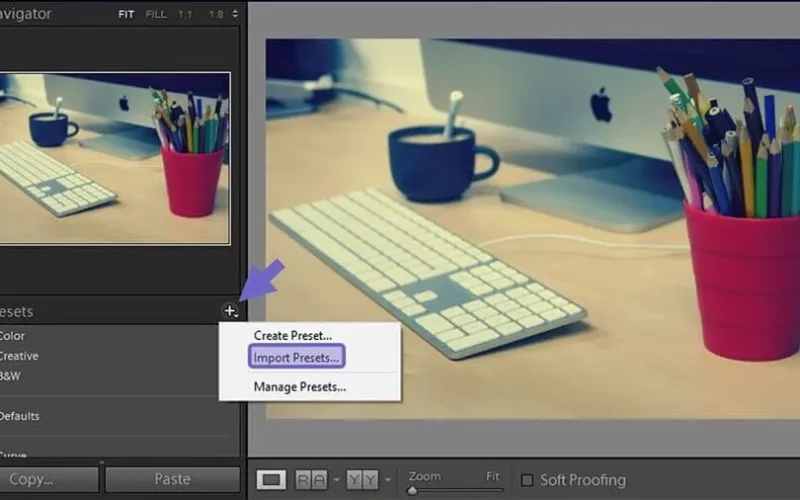The image size is (800, 500).
Task: Choose Create Preset... from the menu
Action: pyautogui.click(x=292, y=335)
